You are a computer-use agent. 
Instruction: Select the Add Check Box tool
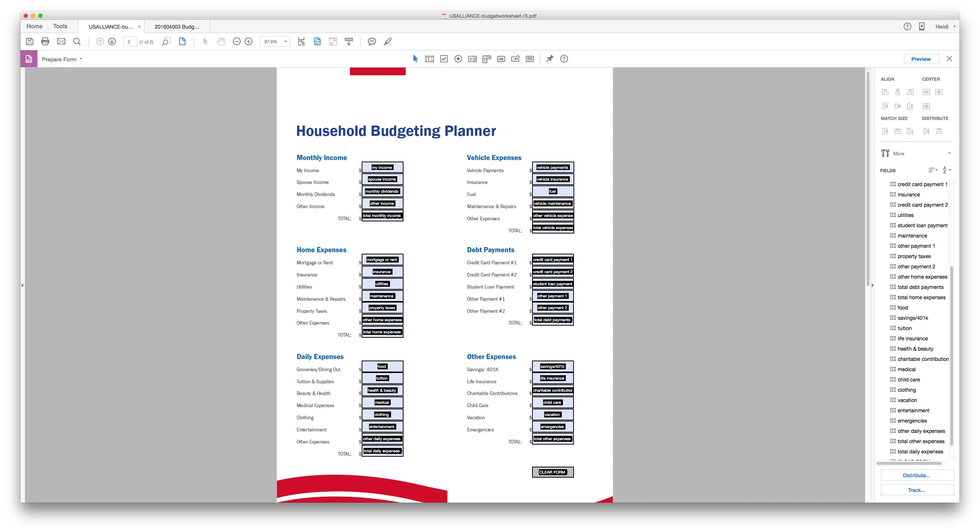[x=444, y=59]
